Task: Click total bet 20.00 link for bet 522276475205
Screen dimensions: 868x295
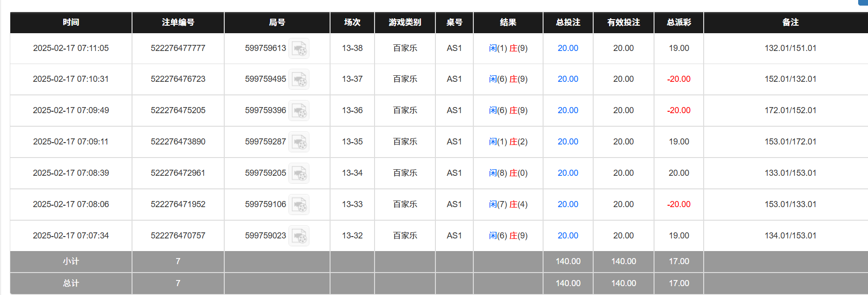Action: coord(567,110)
